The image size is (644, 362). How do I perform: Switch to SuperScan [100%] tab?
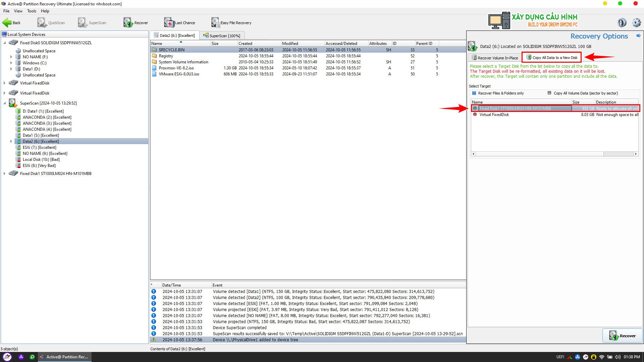[x=222, y=36]
